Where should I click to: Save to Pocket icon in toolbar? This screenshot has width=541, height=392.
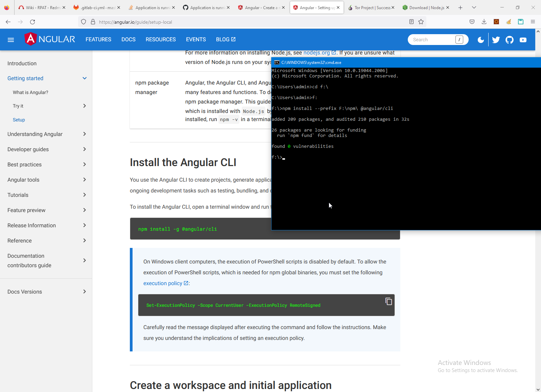pos(472,22)
